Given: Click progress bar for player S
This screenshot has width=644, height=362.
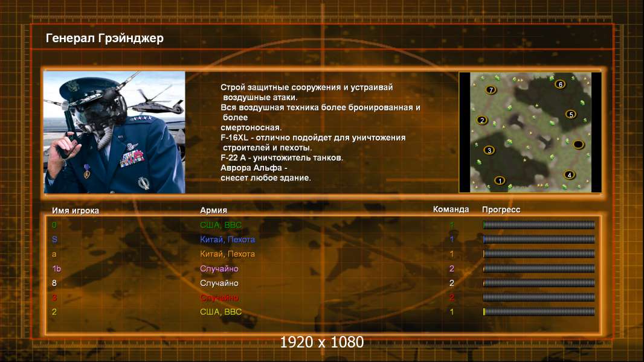Looking at the screenshot, I should (x=539, y=239).
